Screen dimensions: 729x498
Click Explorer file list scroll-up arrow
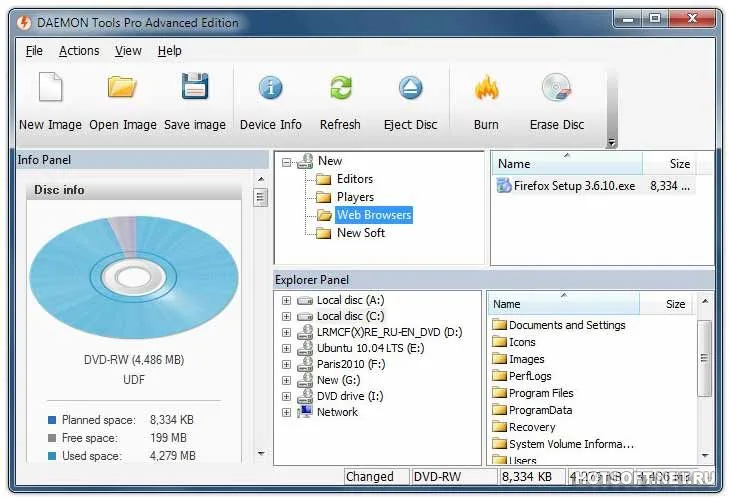pyautogui.click(x=705, y=301)
